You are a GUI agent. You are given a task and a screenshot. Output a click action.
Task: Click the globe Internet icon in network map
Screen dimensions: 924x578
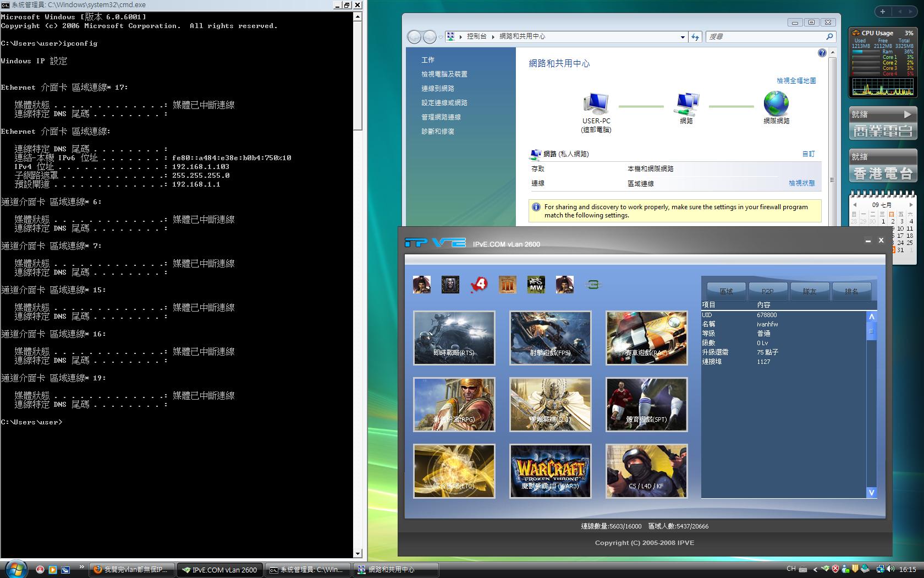click(776, 103)
